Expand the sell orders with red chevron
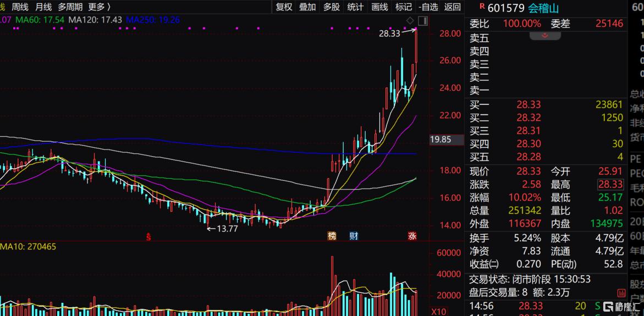The width and height of the screenshot is (644, 316). click(x=545, y=36)
